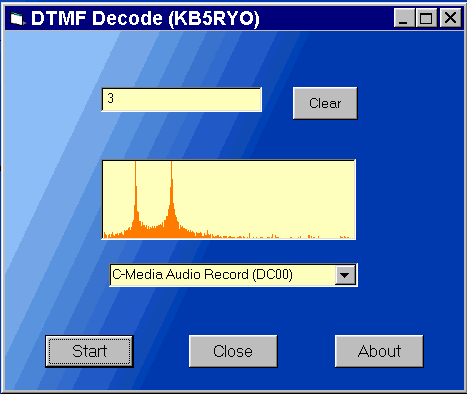Click the left frequency peak in the spectrum
Viewport: 467px width, 394px height.
[136, 200]
